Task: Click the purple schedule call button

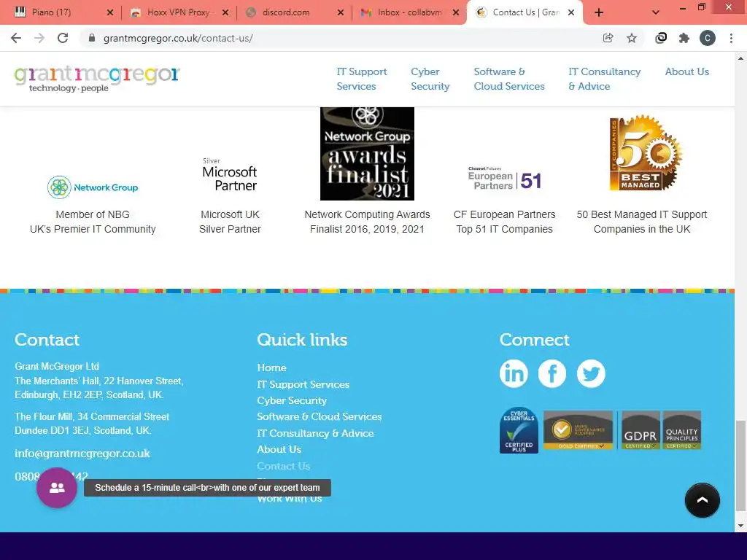Action: pos(57,488)
